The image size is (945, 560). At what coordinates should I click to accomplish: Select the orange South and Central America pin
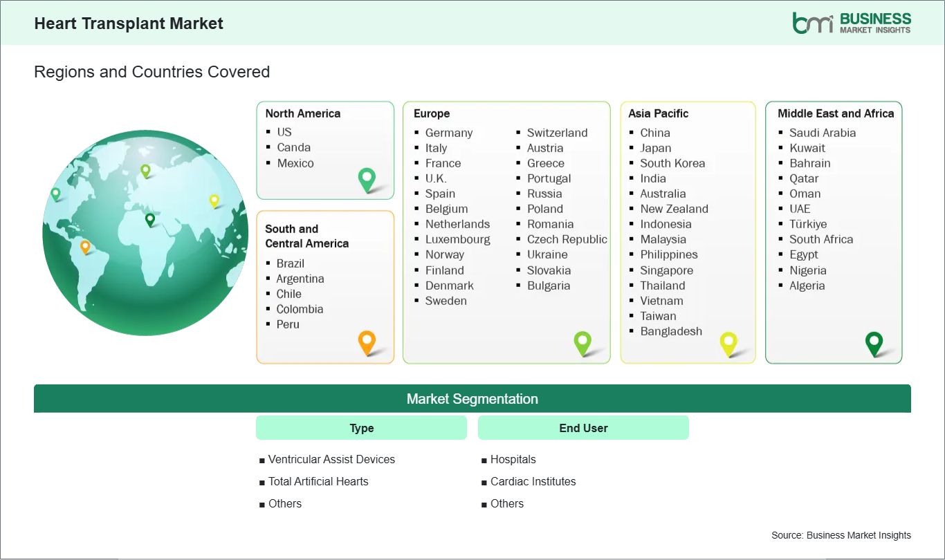point(366,342)
